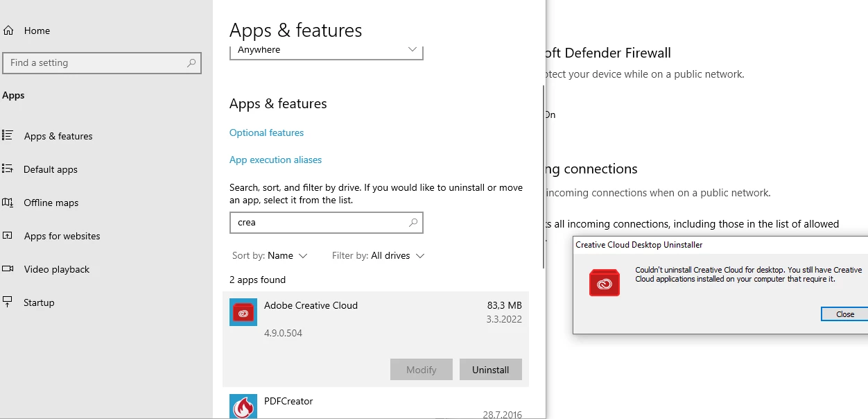Screen dimensions: 868x419
Task: Click the version number 4.9.0.504
Action: point(284,333)
